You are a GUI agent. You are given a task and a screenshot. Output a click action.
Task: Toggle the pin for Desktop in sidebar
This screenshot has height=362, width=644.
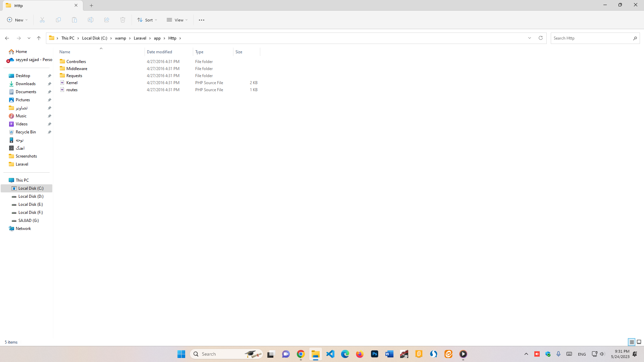tap(50, 75)
